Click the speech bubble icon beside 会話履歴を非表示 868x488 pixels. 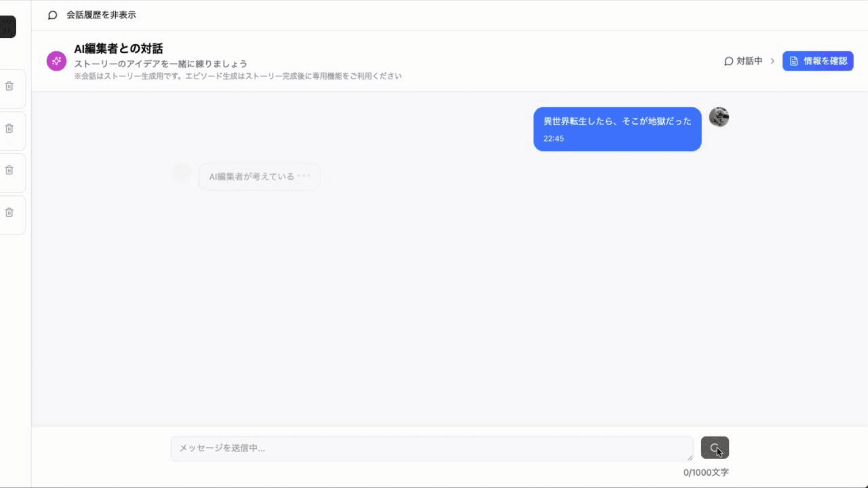(52, 15)
